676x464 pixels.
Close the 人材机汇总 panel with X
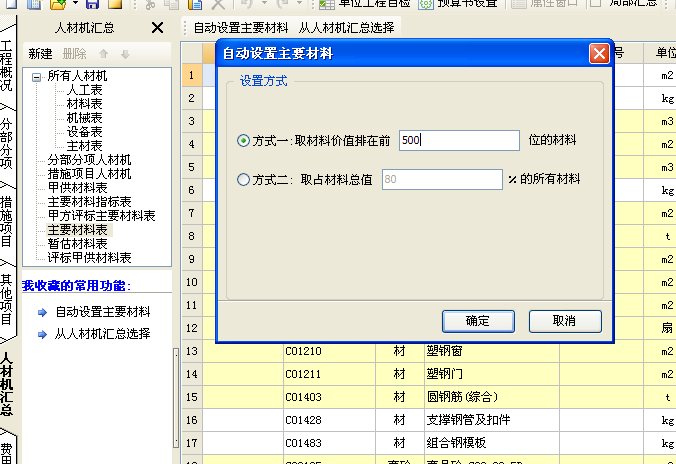[x=157, y=28]
